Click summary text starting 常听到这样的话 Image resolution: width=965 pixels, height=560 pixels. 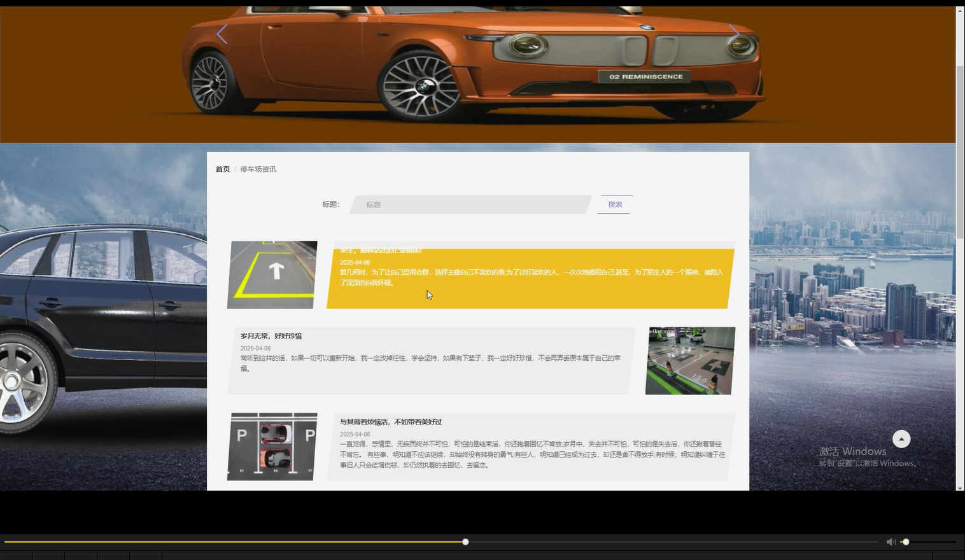pyautogui.click(x=430, y=363)
